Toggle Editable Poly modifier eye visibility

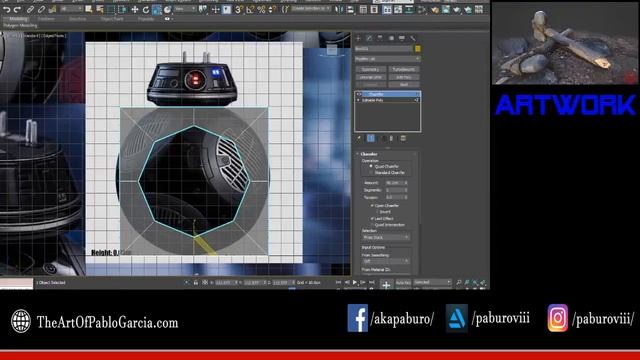pyautogui.click(x=359, y=100)
